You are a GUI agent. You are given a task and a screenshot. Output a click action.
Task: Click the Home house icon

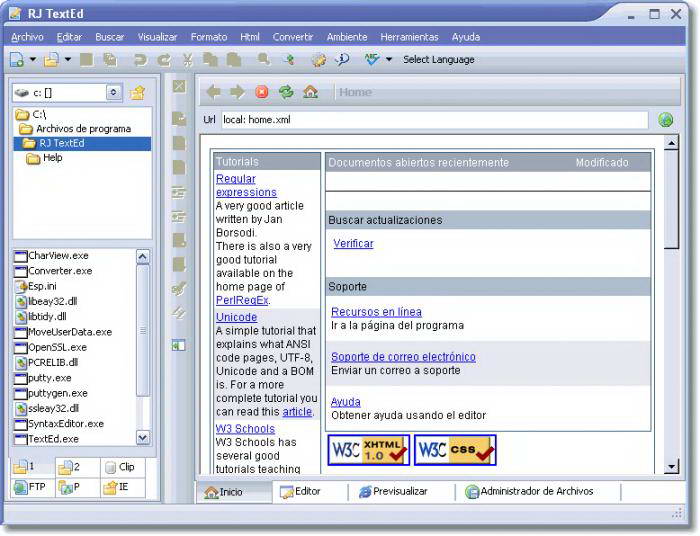coord(310,92)
